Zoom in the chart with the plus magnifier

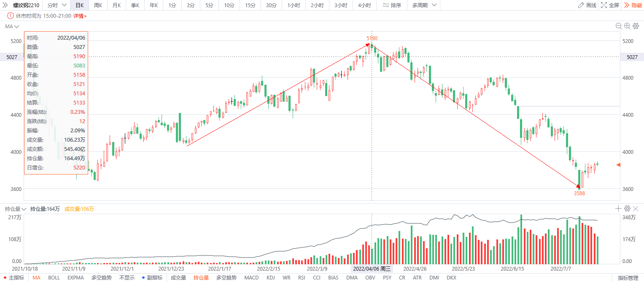[627, 26]
